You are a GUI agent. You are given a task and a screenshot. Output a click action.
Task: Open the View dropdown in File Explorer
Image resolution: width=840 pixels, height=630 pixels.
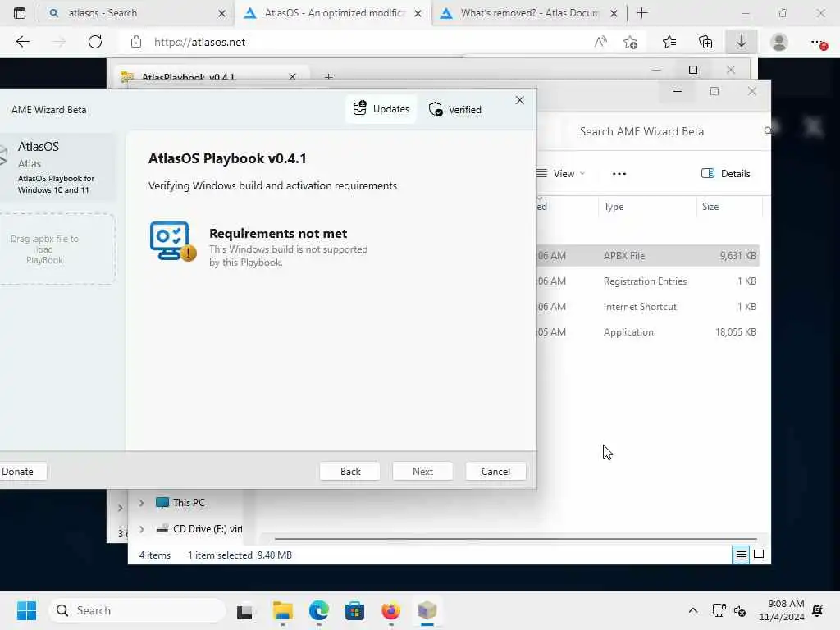pyautogui.click(x=561, y=174)
